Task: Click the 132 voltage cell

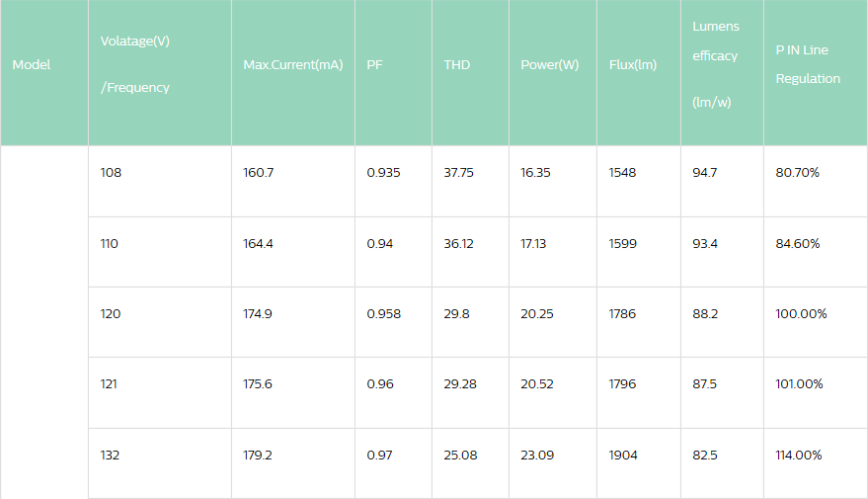Action: pyautogui.click(x=110, y=456)
